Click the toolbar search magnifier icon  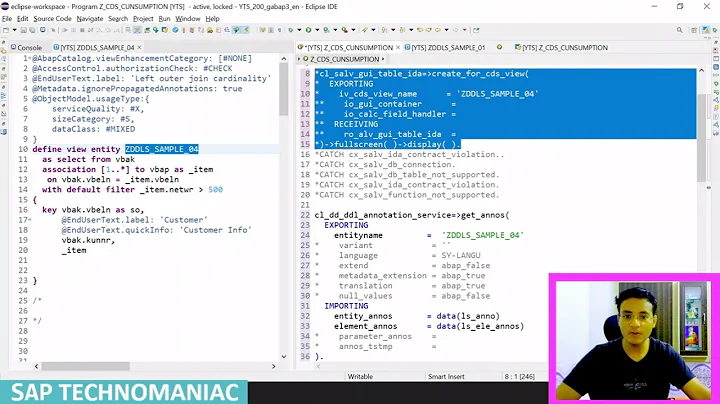pyautogui.click(x=679, y=30)
